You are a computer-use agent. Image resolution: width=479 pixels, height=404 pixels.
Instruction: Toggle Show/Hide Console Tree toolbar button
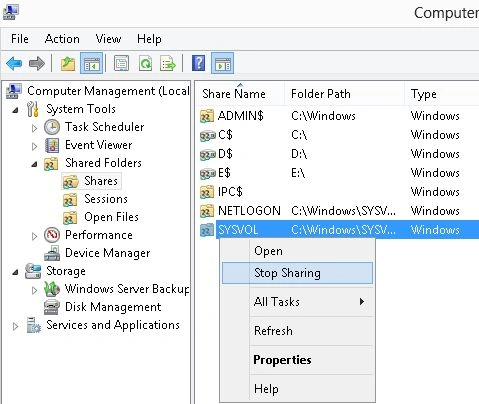pos(91,63)
